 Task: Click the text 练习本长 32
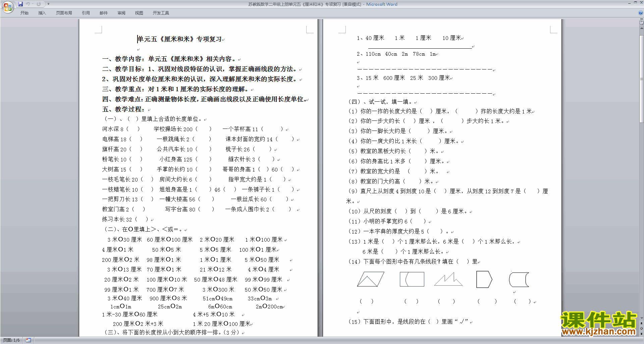117,219
